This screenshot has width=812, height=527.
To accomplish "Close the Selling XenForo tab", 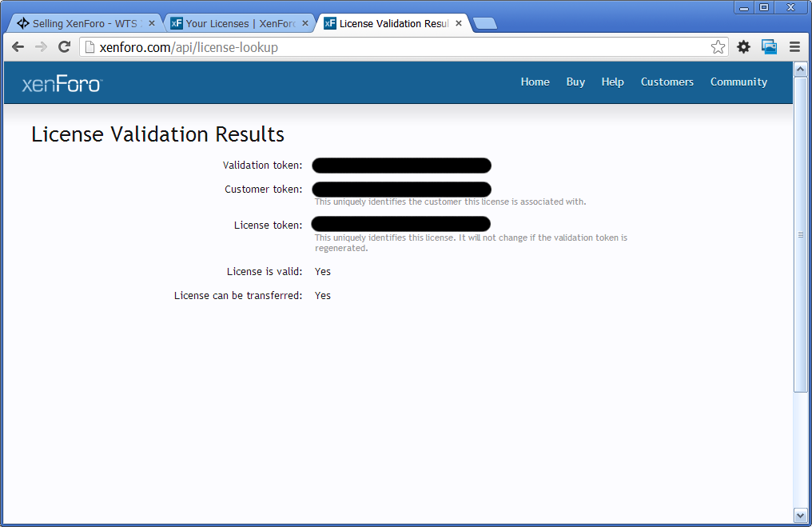I will click(x=152, y=23).
